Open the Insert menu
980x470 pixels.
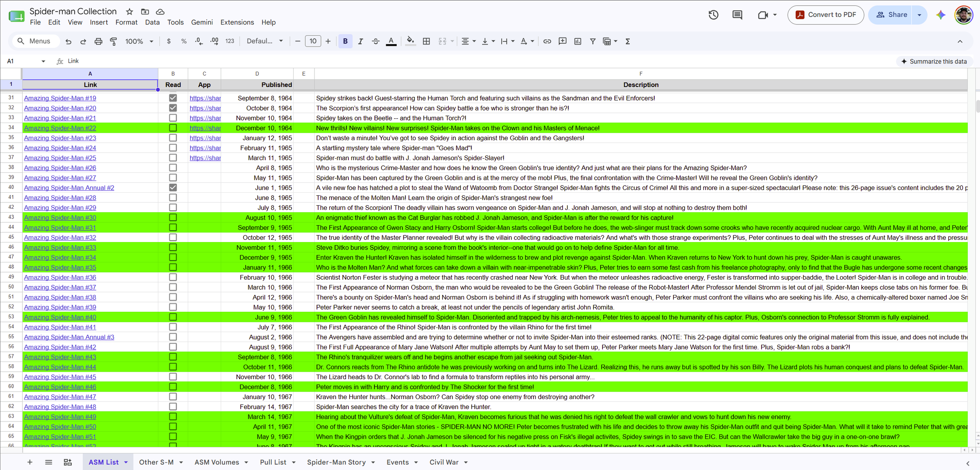coord(99,22)
